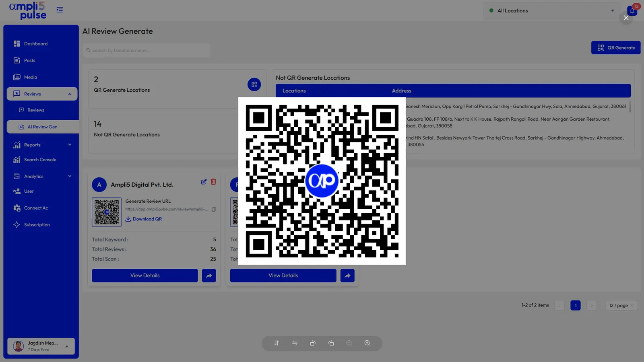
Task: Rotate the QR image left
Action: (x=313, y=343)
